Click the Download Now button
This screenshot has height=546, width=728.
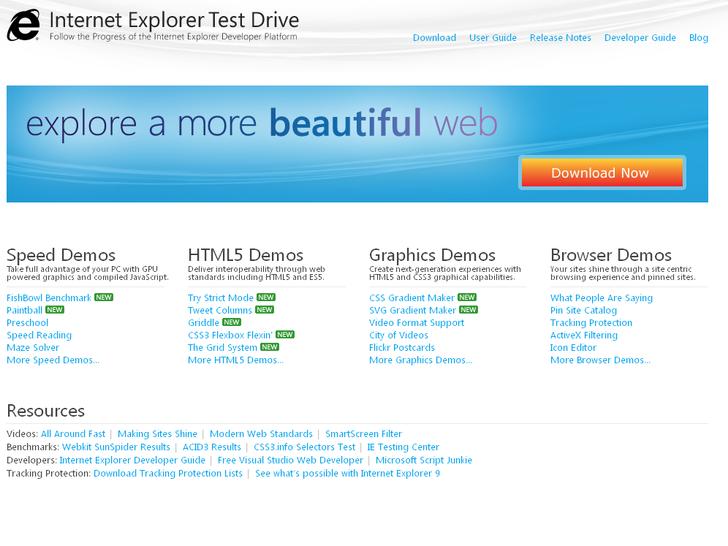click(x=600, y=173)
